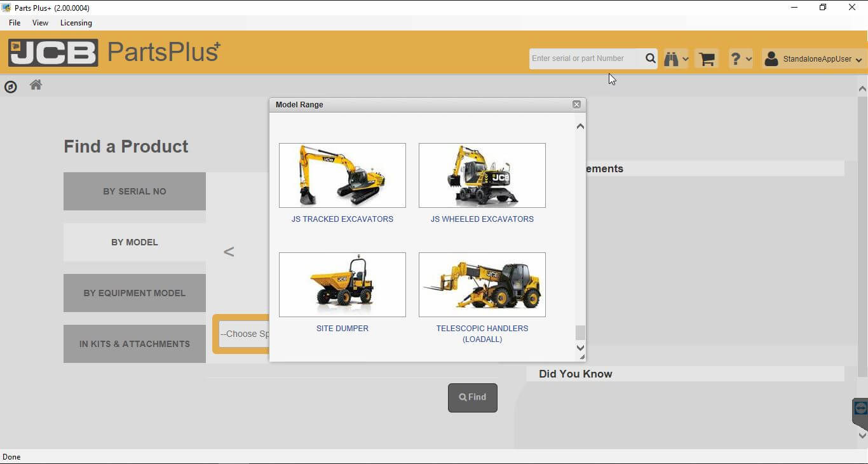Open the JS TRACKED EXCAVATORS link
Image resolution: width=868 pixels, height=464 pixels.
[342, 219]
